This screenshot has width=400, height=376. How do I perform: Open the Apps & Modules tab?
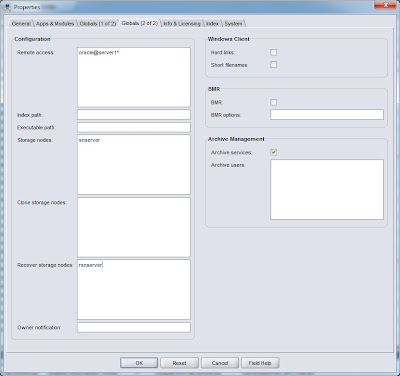point(55,24)
